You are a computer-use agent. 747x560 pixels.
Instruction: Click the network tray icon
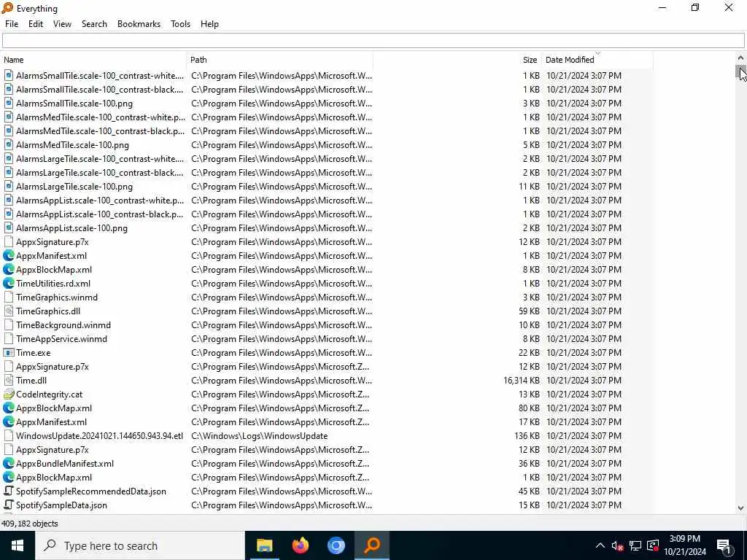[x=635, y=545]
